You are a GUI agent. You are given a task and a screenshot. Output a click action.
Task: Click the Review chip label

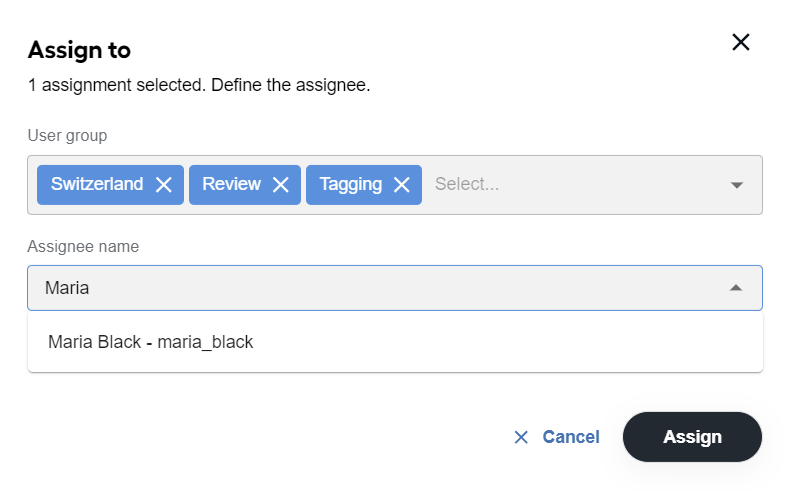coord(231,184)
